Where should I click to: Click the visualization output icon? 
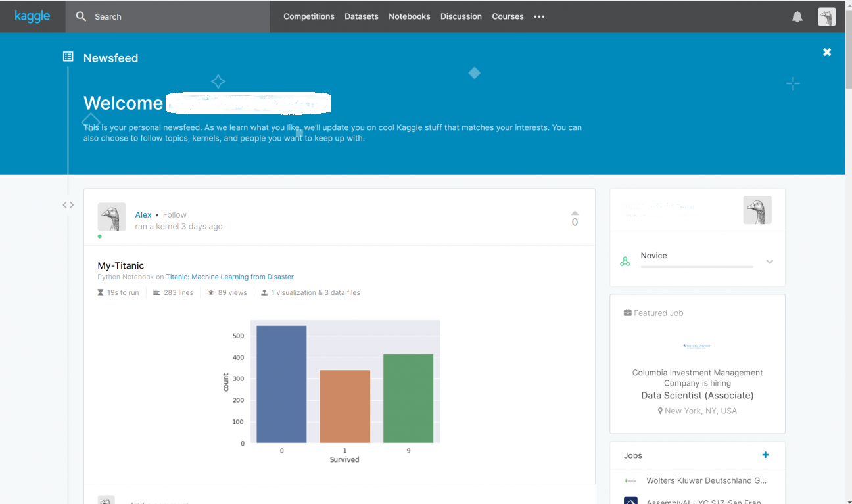(x=264, y=292)
